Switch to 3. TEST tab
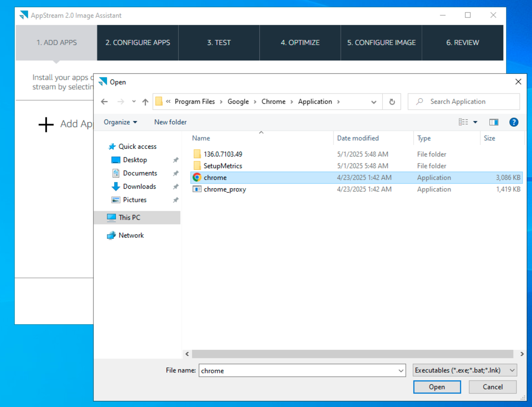 (219, 43)
